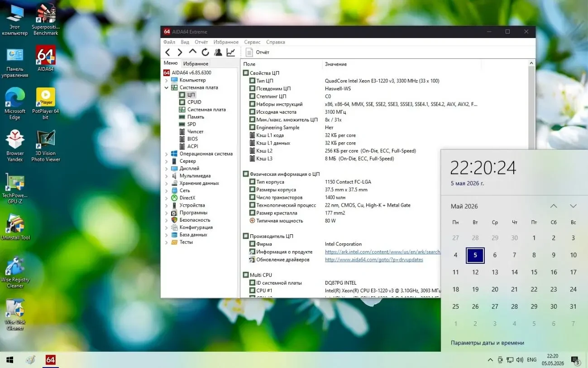Select DirectX in the tree

point(187,198)
